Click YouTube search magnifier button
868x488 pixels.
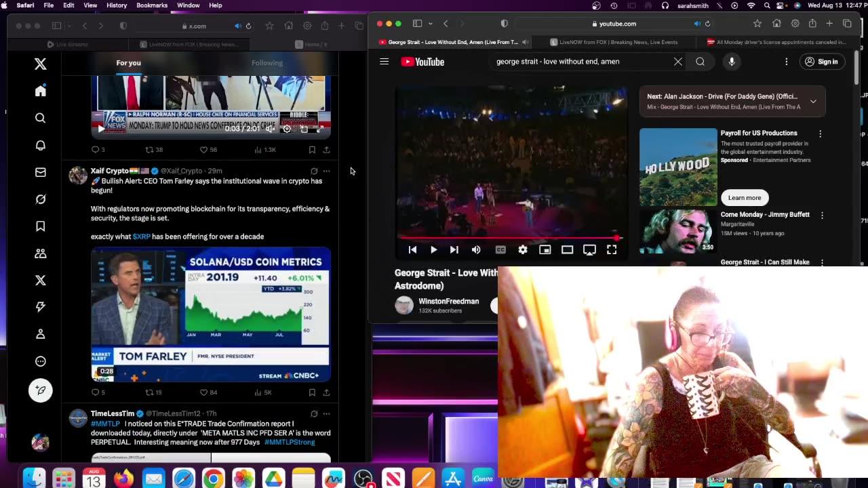700,62
